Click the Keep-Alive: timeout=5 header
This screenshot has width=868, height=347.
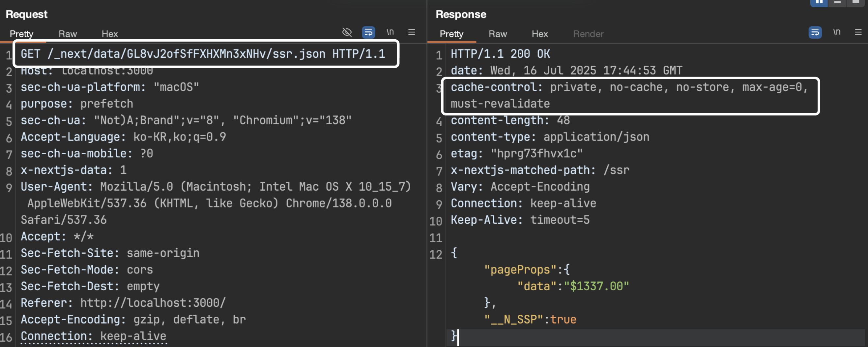point(520,220)
